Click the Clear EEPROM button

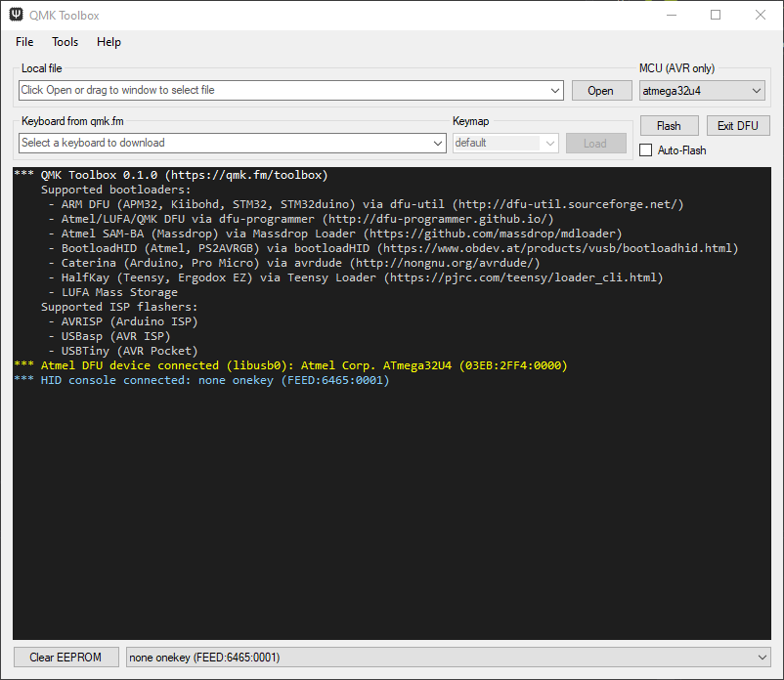[66, 657]
